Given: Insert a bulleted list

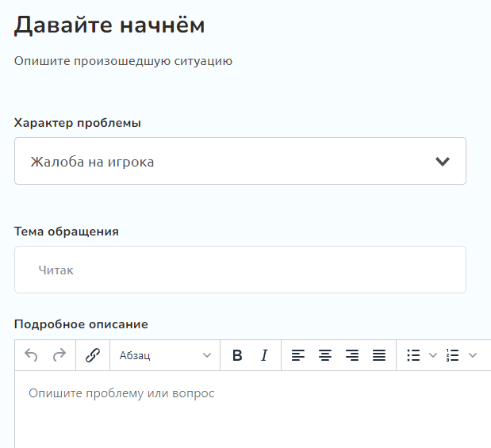Looking at the screenshot, I should click(x=413, y=355).
